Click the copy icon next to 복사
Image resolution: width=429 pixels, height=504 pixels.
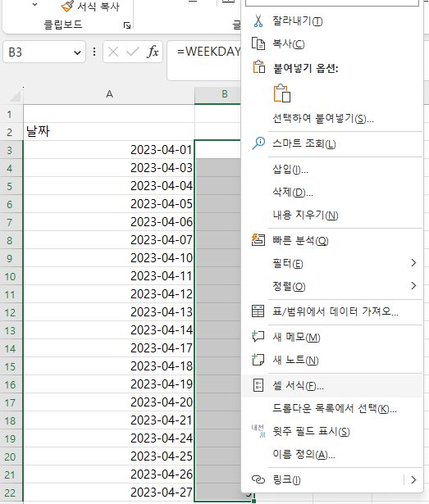(x=258, y=43)
